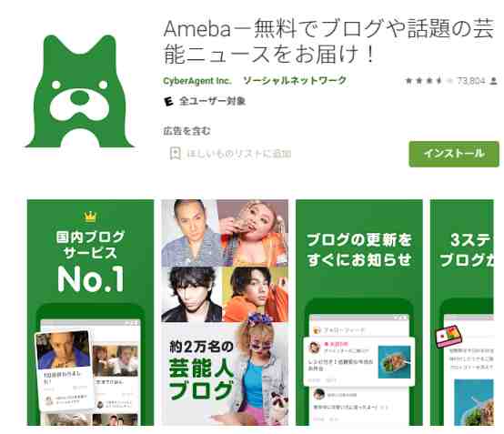Click the Ameba app title heading
The image size is (504, 434).
pos(328,42)
